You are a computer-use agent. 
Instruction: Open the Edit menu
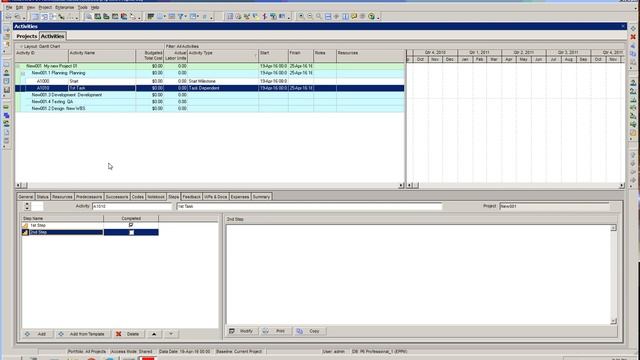(x=20, y=7)
